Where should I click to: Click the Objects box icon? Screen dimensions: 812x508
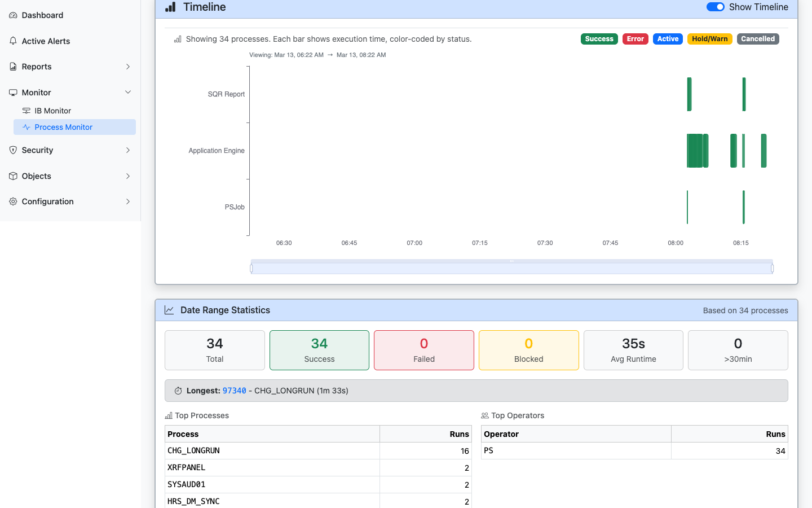tap(13, 176)
